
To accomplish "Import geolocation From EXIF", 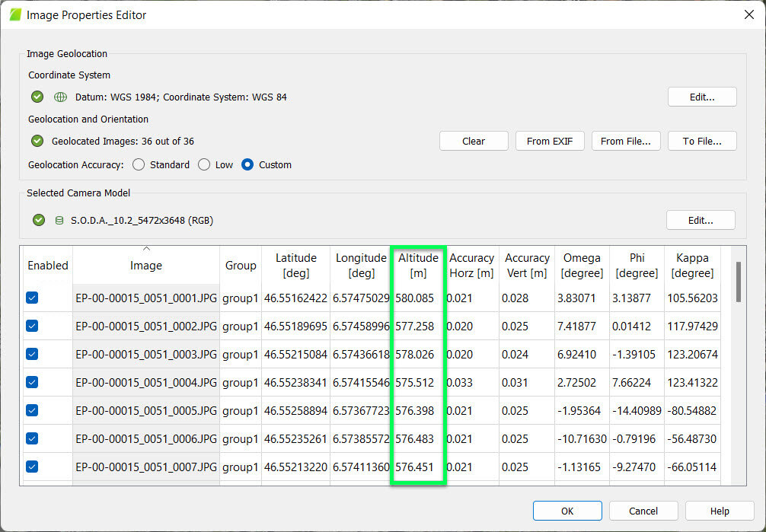I will (x=550, y=141).
